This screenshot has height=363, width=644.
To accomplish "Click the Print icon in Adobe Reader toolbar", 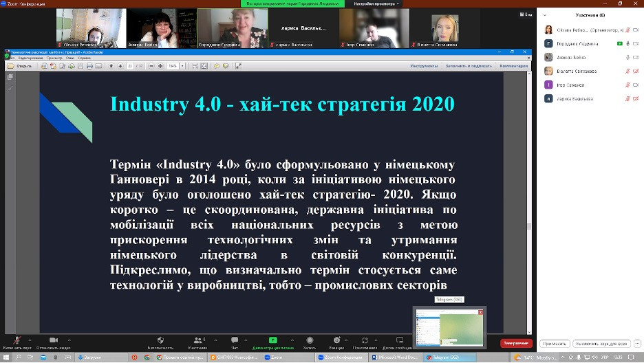I will [89, 66].
